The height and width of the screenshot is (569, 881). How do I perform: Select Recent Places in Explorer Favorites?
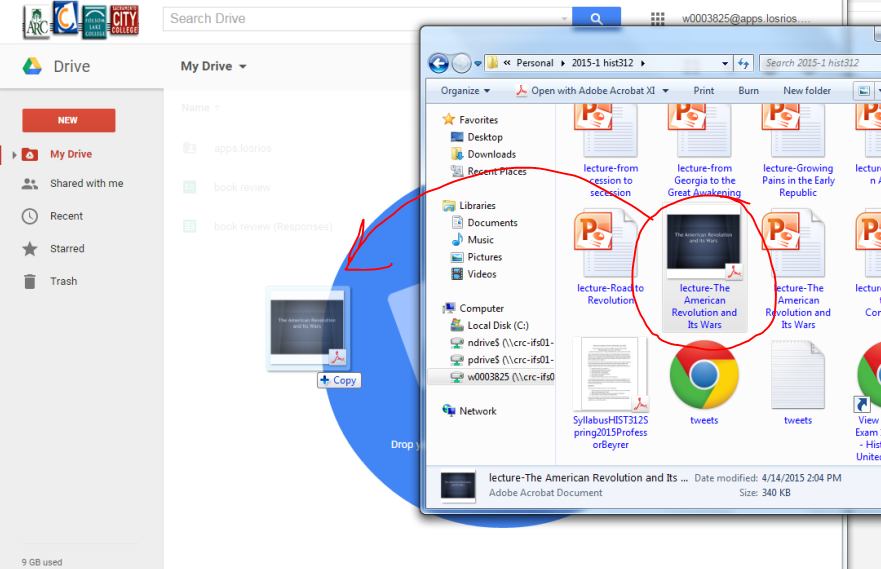(489, 171)
